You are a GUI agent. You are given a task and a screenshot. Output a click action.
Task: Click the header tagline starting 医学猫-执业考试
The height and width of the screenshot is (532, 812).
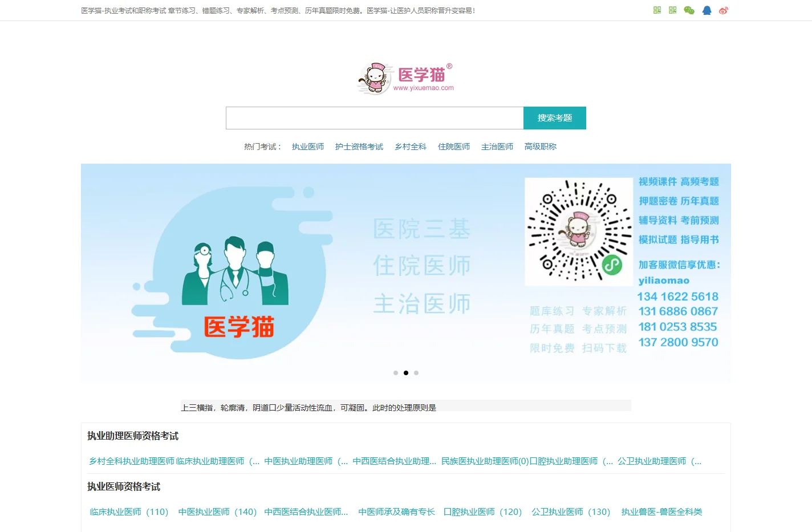278,10
